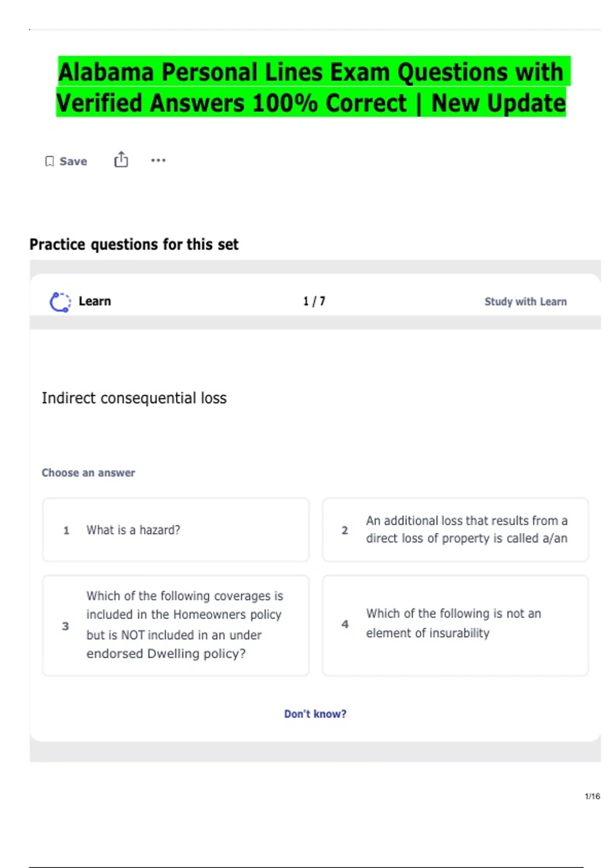Select the "element of insurability" answer
This screenshot has height=868, width=613.
(x=455, y=625)
